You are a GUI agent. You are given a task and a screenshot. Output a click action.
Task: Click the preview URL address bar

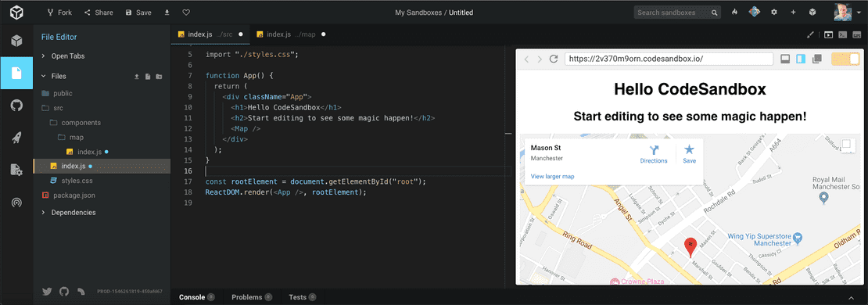pos(669,59)
